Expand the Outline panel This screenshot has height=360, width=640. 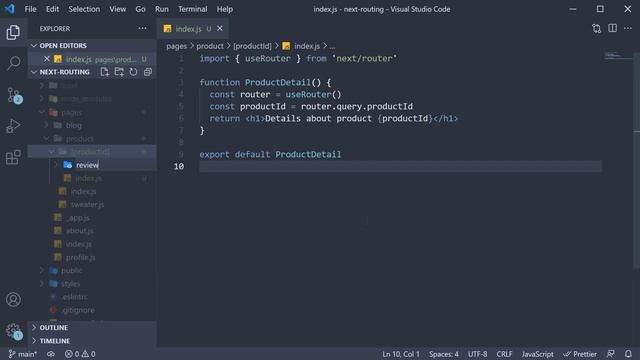click(x=53, y=327)
